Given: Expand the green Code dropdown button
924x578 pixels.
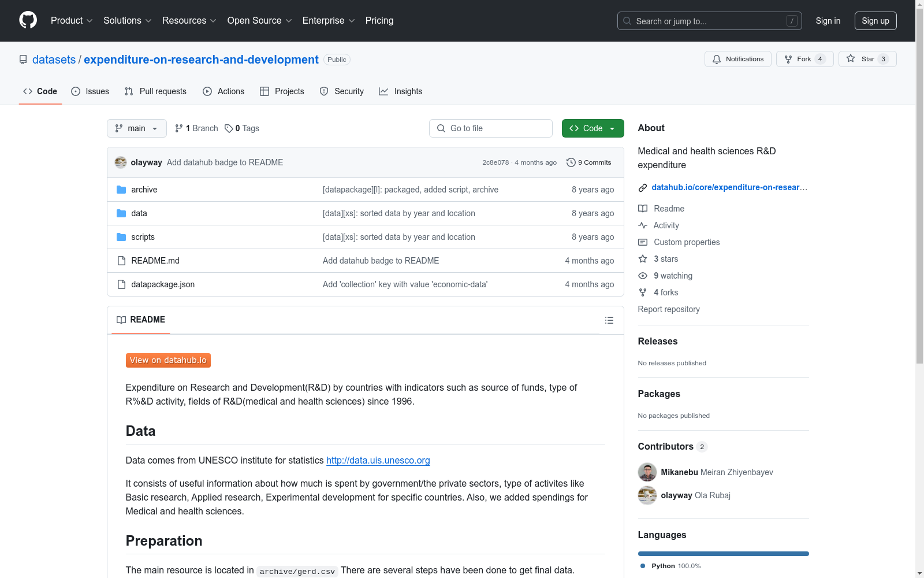Looking at the screenshot, I should coord(593,128).
